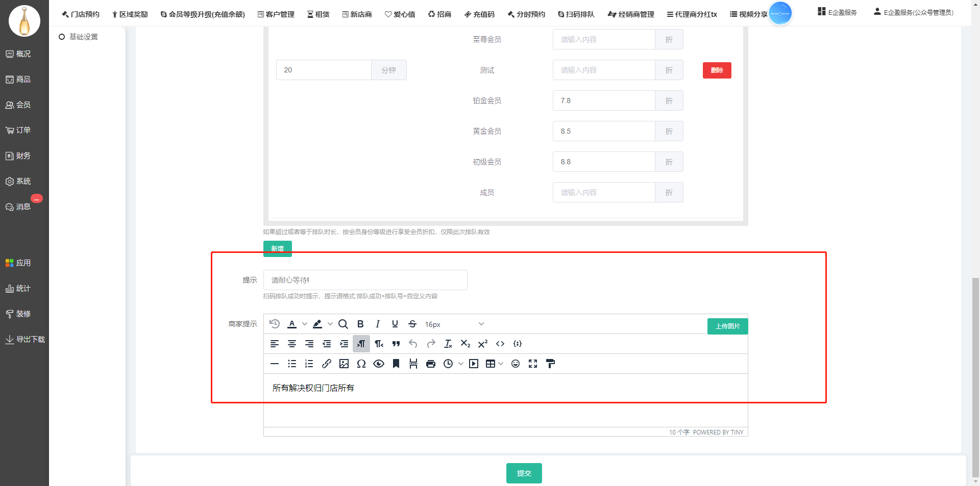
Task: Click the blockquote icon
Action: click(396, 344)
